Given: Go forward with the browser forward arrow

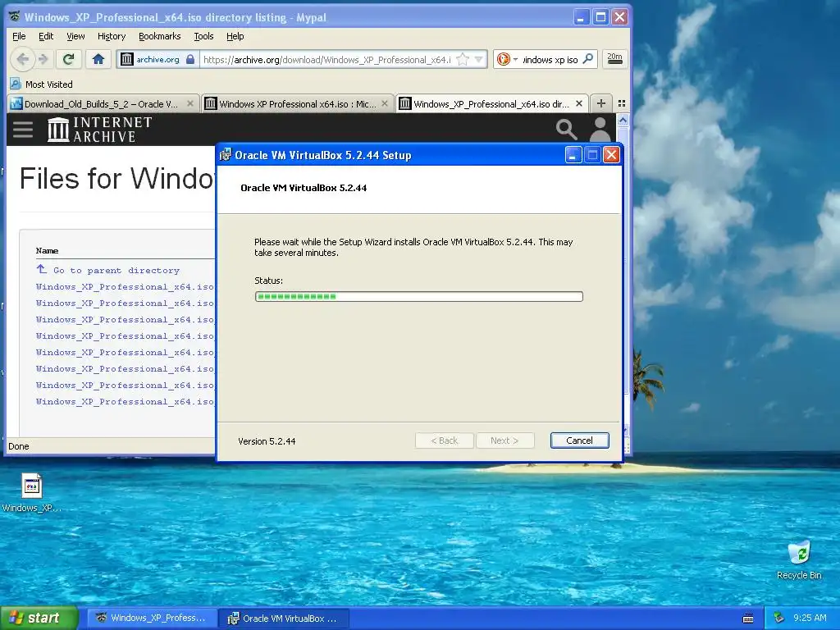Looking at the screenshot, I should coord(43,59).
